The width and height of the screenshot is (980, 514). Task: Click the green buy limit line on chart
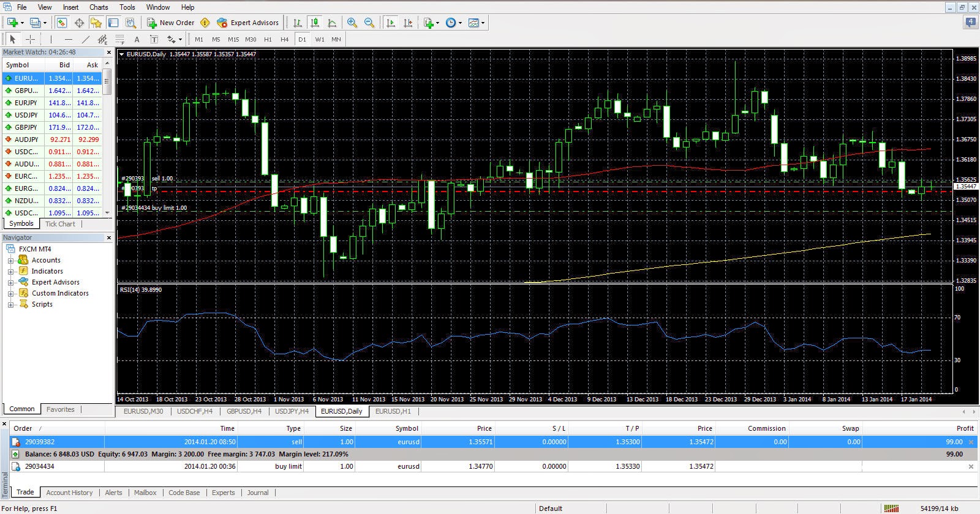pos(535,212)
